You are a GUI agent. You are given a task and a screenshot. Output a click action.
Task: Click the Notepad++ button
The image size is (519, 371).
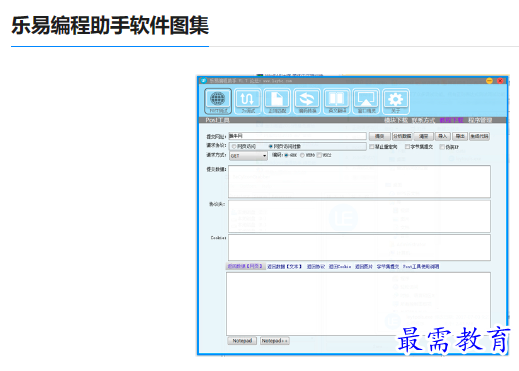pyautogui.click(x=275, y=341)
